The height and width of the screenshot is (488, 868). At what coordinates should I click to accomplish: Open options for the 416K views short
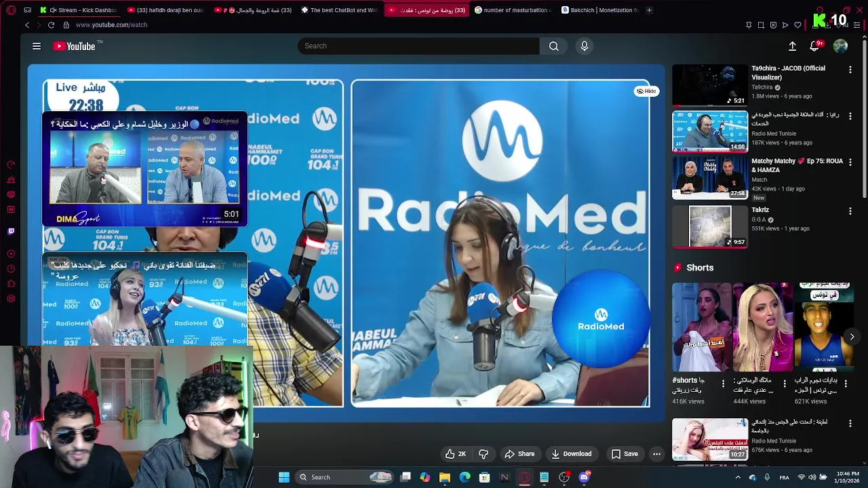pyautogui.click(x=723, y=384)
